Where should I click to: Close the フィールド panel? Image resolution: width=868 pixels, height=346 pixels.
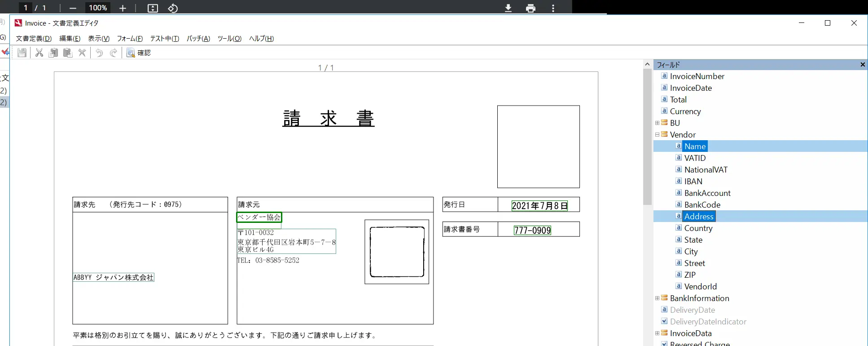coord(862,65)
